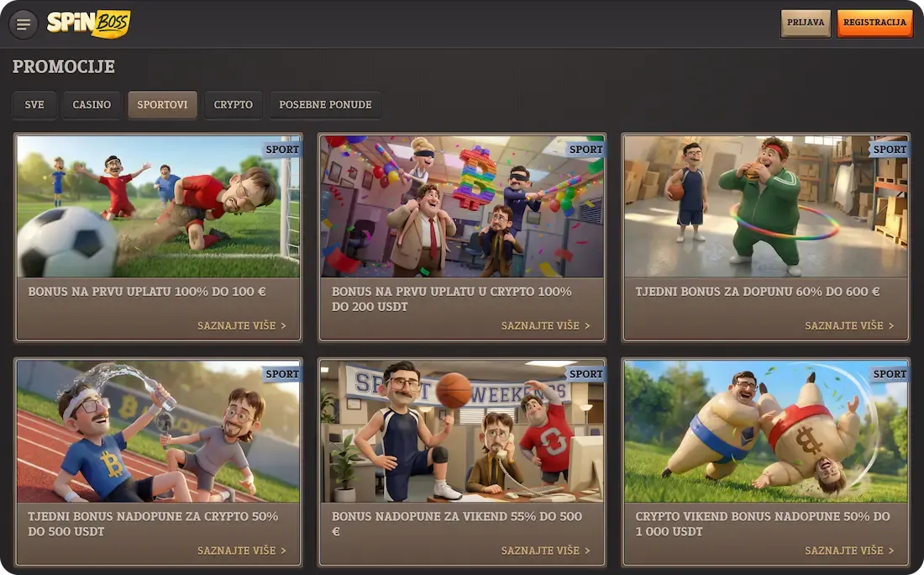Click the Registracija button

pos(874,23)
